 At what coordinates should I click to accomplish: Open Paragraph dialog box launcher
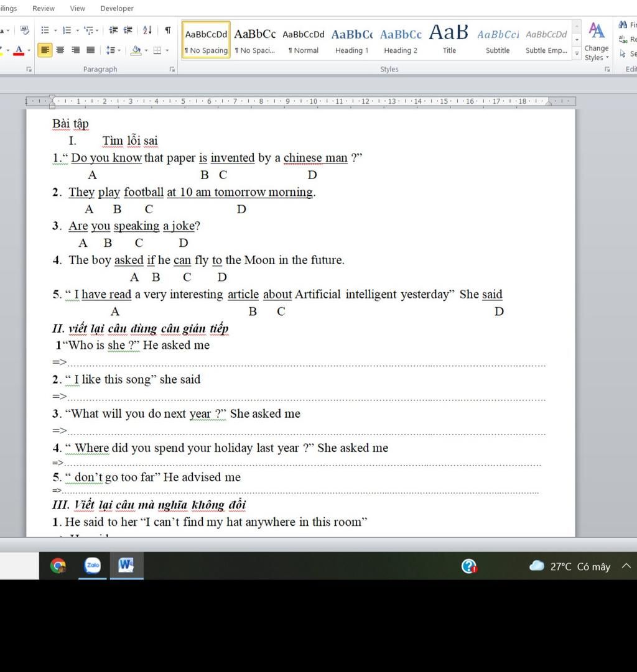click(x=172, y=70)
